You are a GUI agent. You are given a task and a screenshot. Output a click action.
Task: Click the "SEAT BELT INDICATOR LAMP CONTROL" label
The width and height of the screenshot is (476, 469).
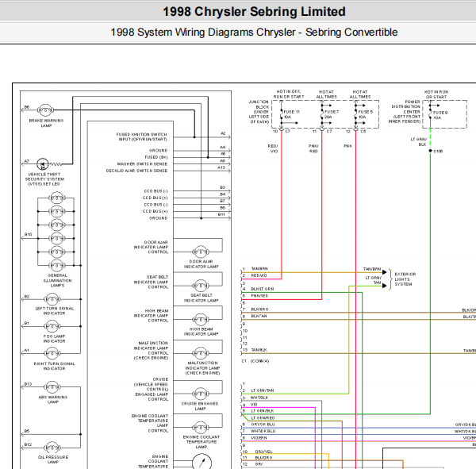151,282
